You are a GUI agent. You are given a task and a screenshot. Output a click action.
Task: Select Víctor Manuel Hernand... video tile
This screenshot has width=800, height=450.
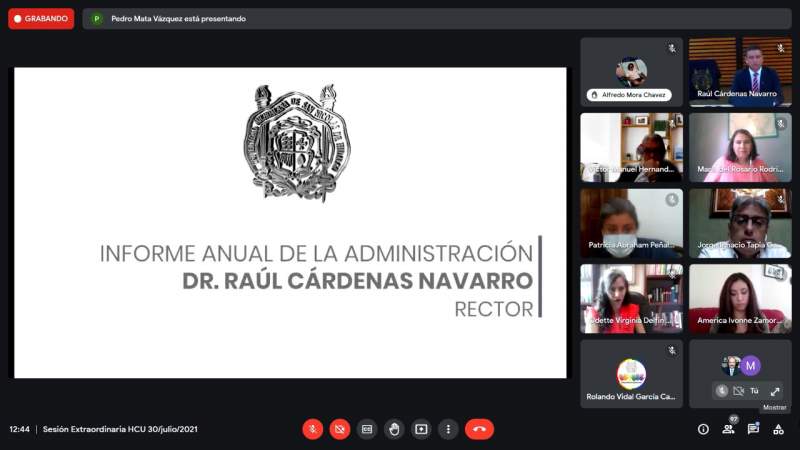coord(631,147)
